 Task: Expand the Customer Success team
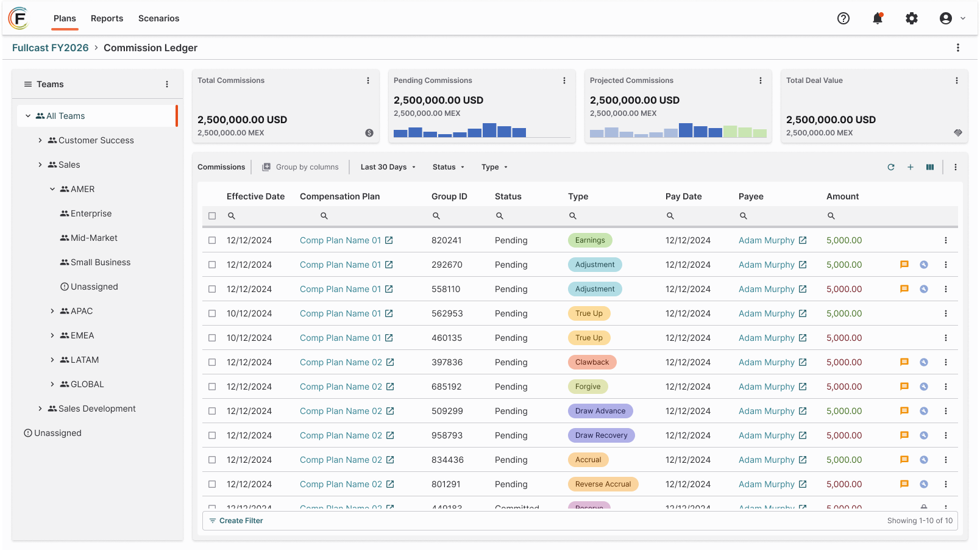(40, 140)
